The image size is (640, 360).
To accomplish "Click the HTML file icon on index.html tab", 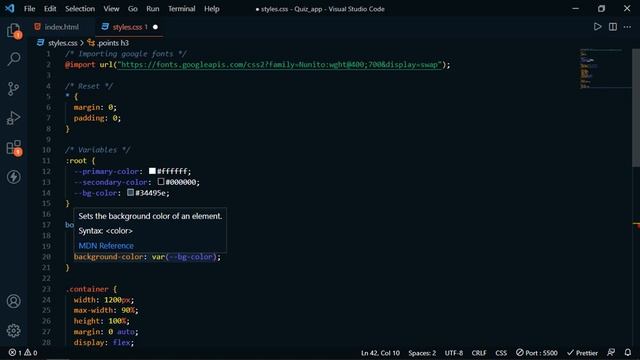I will (38, 27).
